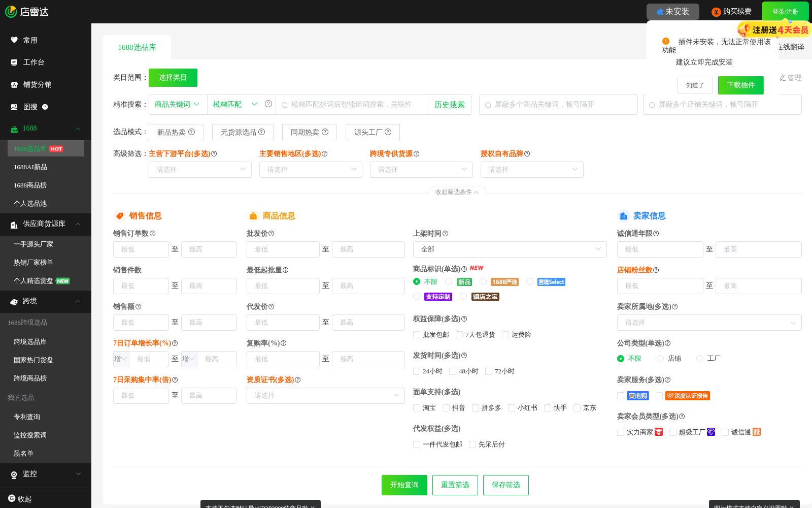The image size is (812, 508).
Task: Select 工厂 company type radio
Action: point(700,359)
